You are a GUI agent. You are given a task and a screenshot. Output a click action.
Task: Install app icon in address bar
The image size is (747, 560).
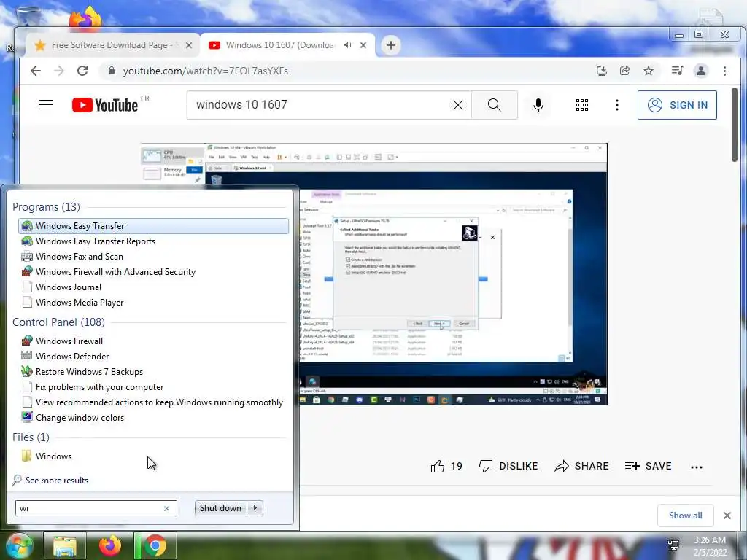coord(602,71)
